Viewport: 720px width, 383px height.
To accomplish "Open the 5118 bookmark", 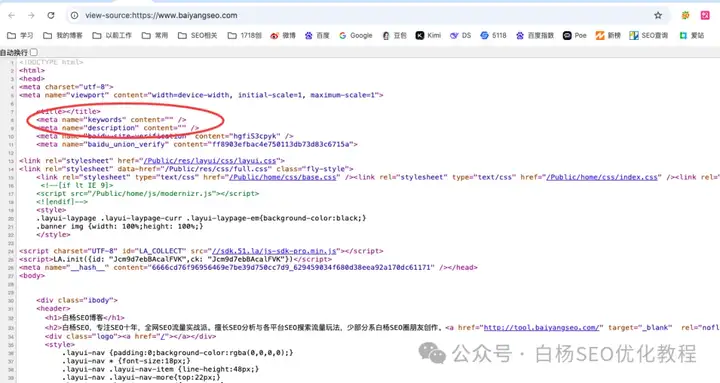I will tap(494, 35).
